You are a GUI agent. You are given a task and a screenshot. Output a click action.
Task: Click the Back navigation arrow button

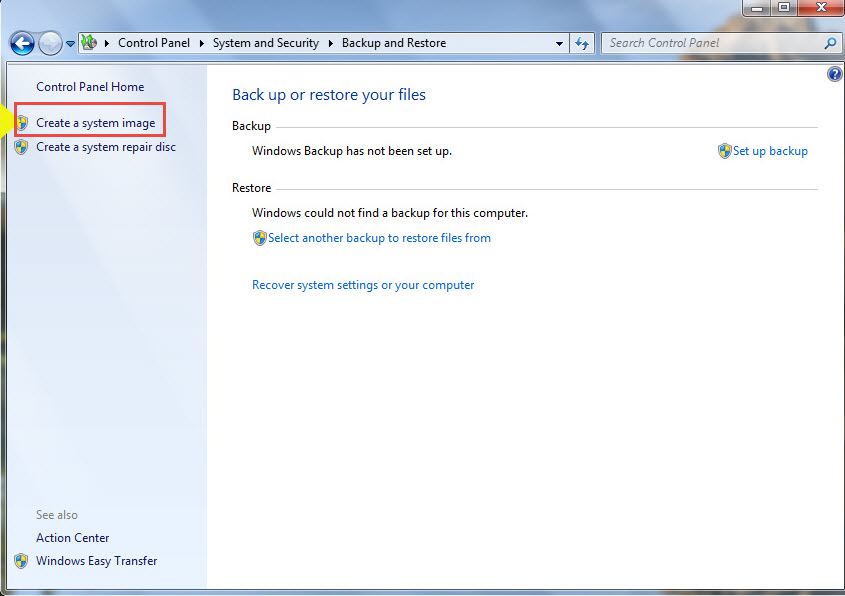[x=22, y=44]
